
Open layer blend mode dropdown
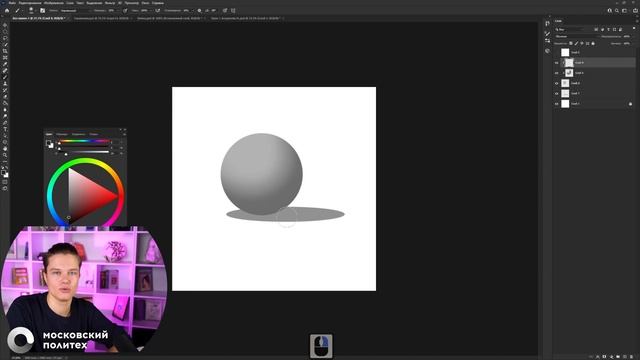coord(576,36)
